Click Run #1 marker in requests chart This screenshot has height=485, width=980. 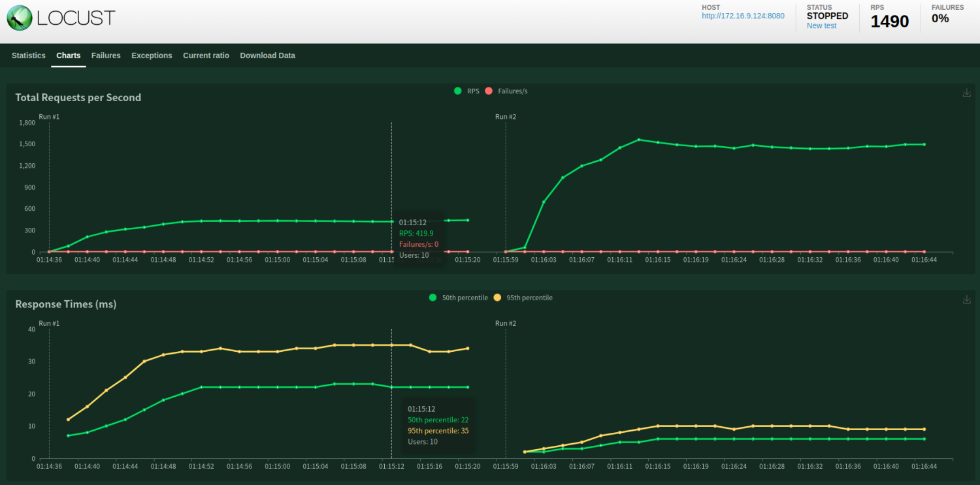click(x=49, y=117)
